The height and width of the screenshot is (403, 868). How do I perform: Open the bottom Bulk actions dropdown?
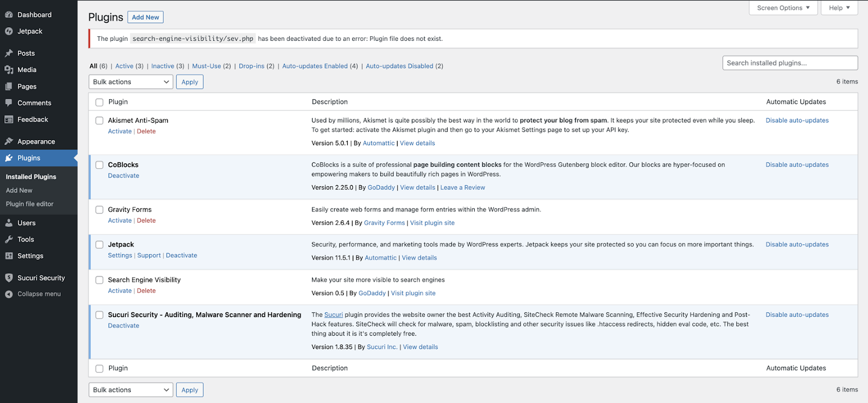[131, 390]
